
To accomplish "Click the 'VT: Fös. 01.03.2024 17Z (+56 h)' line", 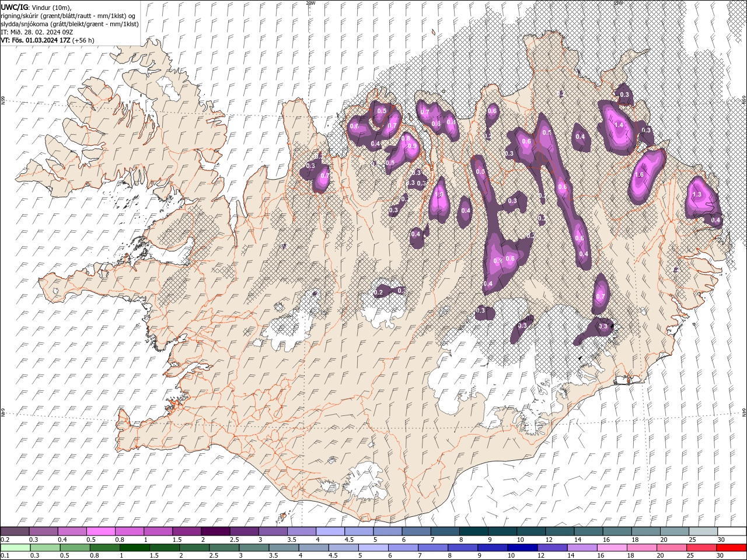I will point(48,40).
